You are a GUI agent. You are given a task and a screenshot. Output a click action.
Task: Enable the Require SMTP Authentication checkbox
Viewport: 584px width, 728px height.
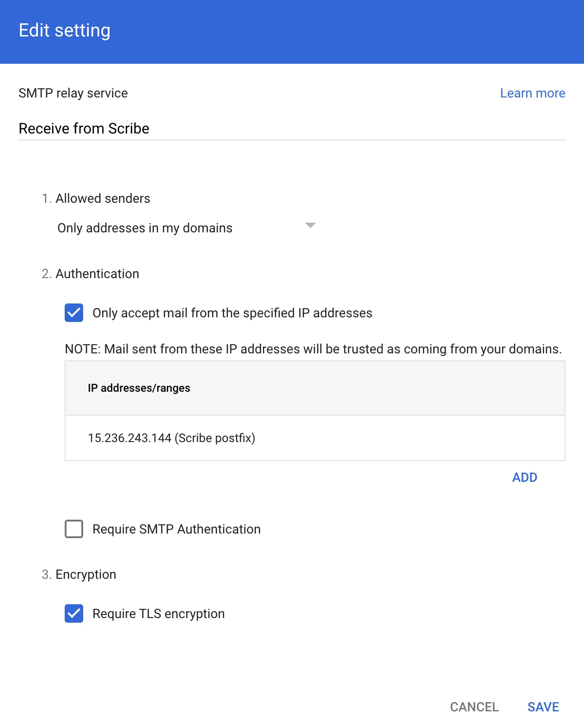point(74,529)
